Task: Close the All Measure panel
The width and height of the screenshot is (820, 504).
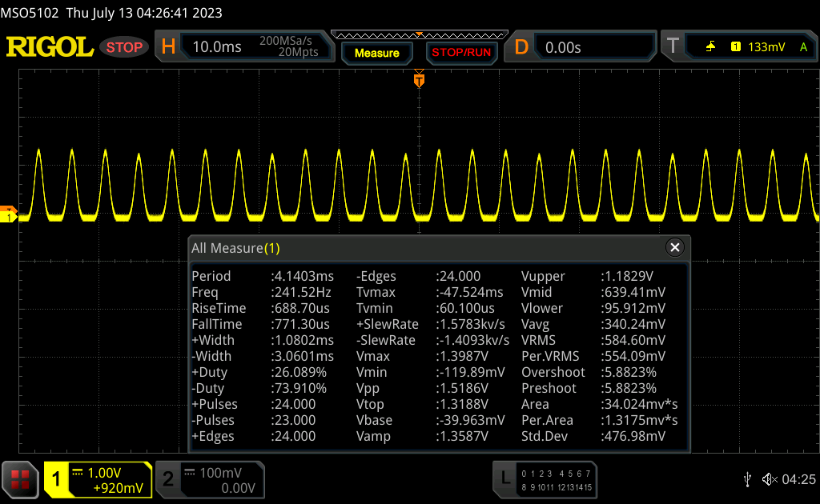Action: point(674,247)
